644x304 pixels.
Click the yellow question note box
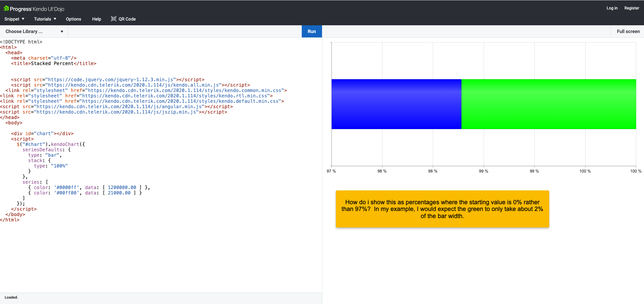point(442,209)
